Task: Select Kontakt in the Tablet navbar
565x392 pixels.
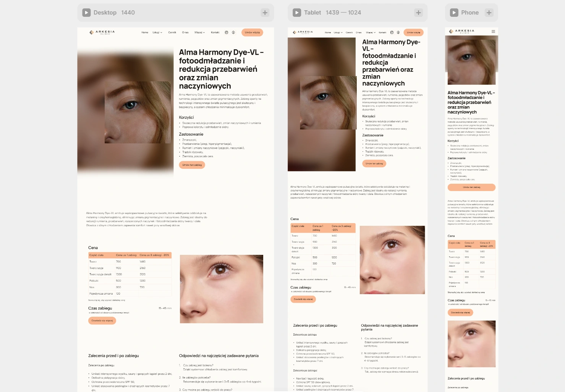Action: click(x=382, y=32)
